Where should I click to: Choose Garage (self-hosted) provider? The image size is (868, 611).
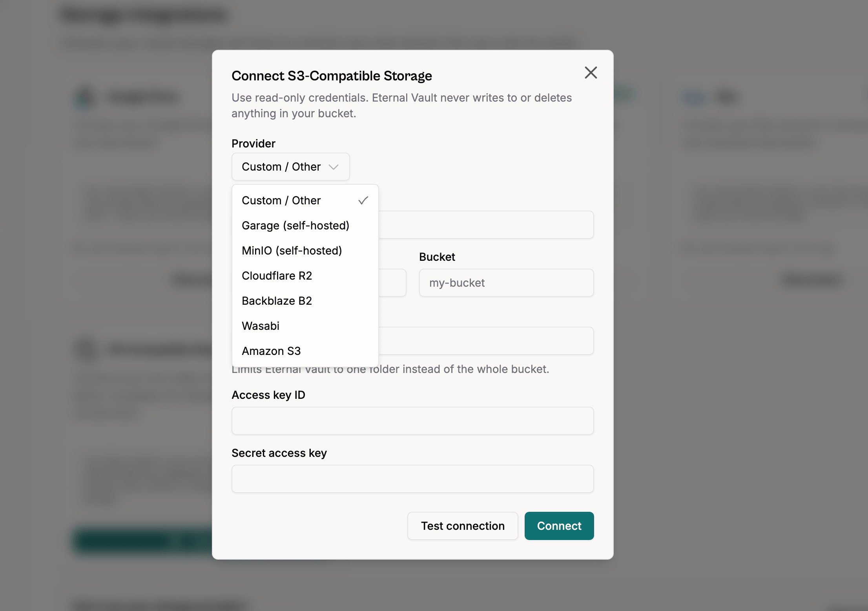305,225
